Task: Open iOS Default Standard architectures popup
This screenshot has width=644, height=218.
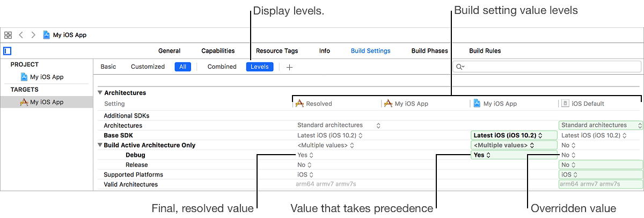Action: tap(601, 125)
